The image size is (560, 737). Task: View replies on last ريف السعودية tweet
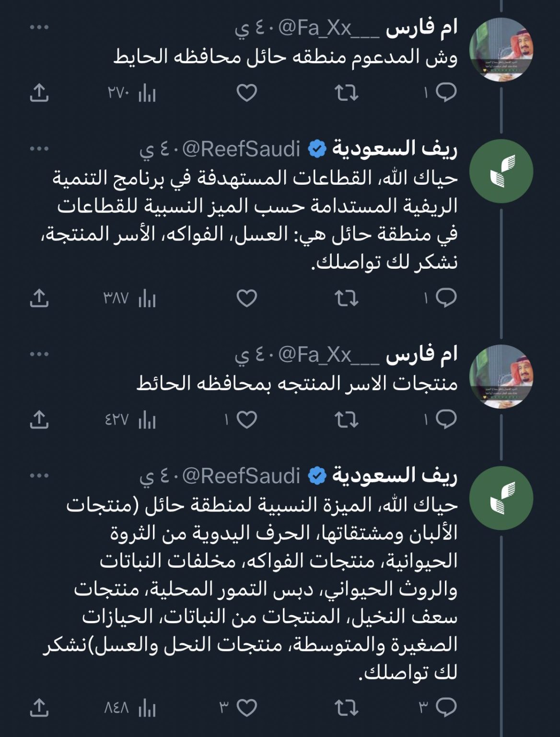pyautogui.click(x=446, y=706)
